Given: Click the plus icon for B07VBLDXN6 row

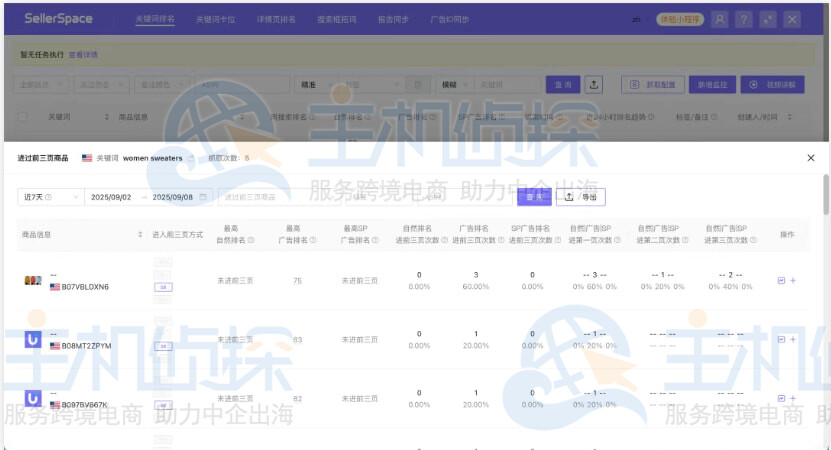Looking at the screenshot, I should pyautogui.click(x=793, y=281).
